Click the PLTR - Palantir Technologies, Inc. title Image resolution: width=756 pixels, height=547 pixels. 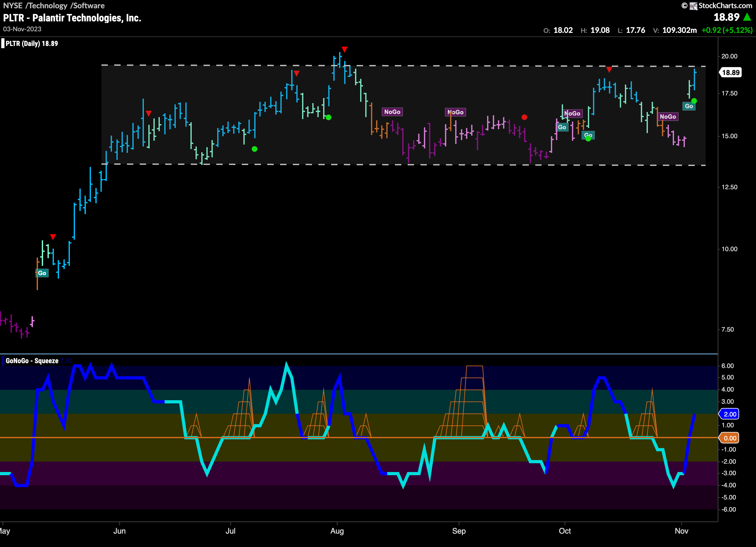point(72,18)
